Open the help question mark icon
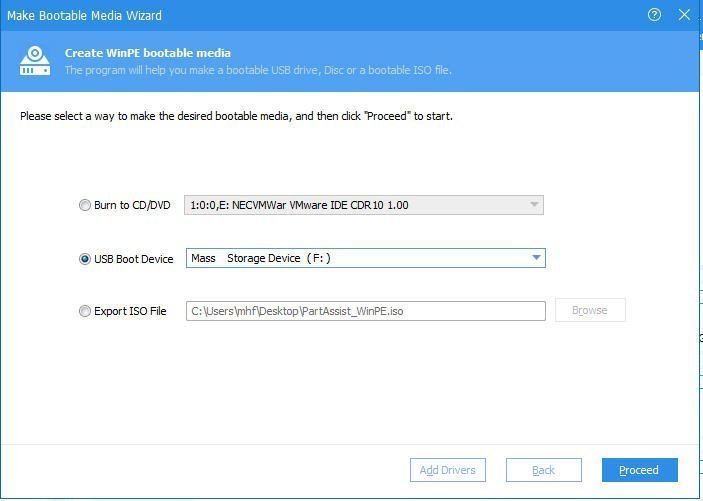Image resolution: width=703 pixels, height=501 pixels. pos(654,15)
